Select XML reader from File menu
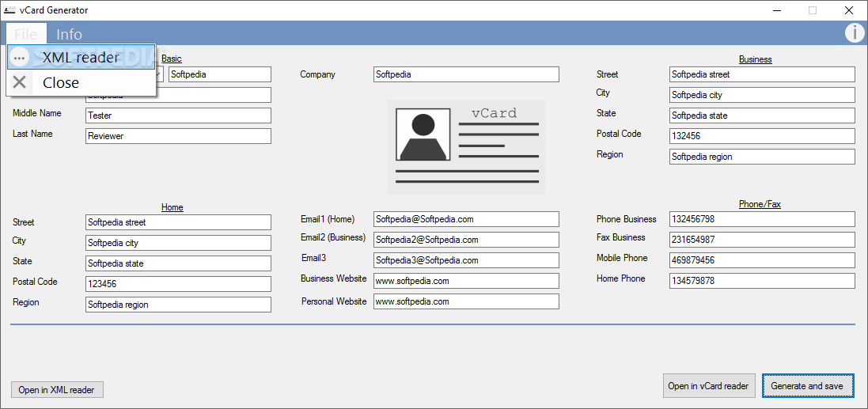 coord(81,58)
